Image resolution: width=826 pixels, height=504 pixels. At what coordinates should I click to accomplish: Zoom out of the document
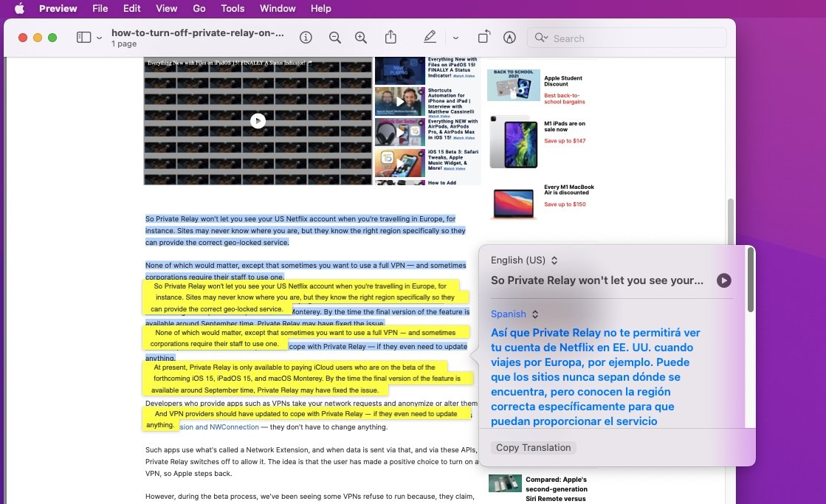pos(334,38)
